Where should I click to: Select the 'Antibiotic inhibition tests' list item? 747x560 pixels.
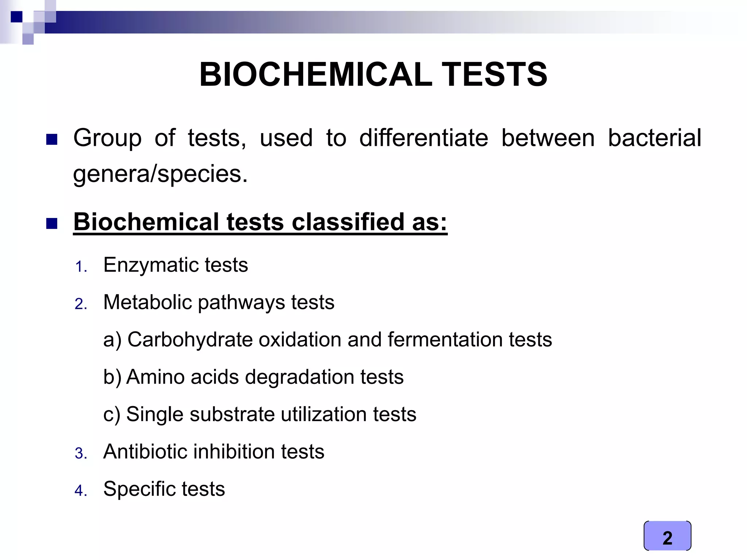pos(214,452)
